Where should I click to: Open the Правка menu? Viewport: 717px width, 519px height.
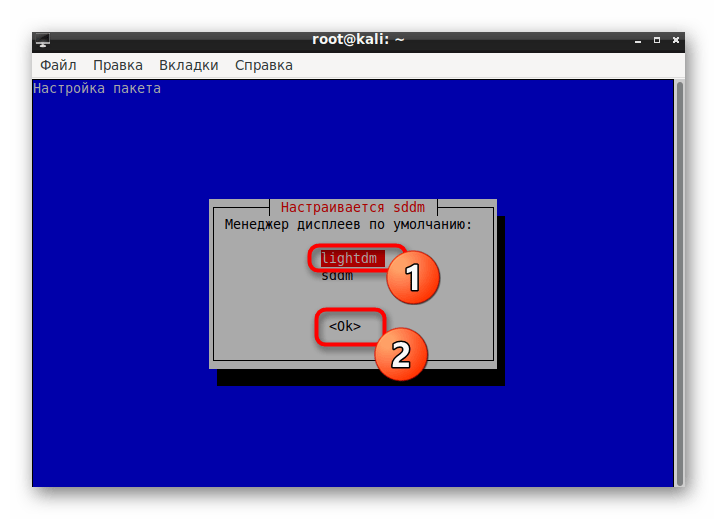pos(118,65)
